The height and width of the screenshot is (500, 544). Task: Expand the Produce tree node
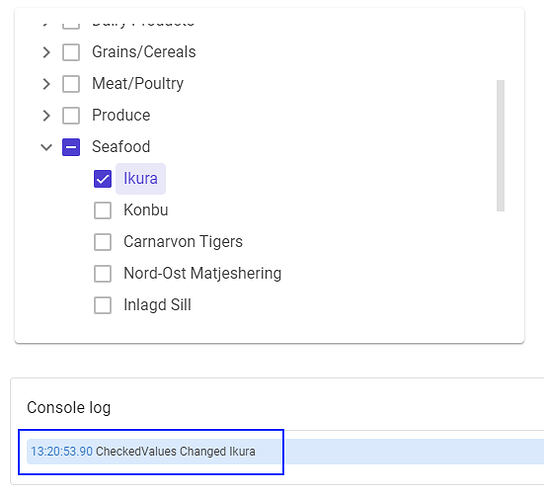46,116
